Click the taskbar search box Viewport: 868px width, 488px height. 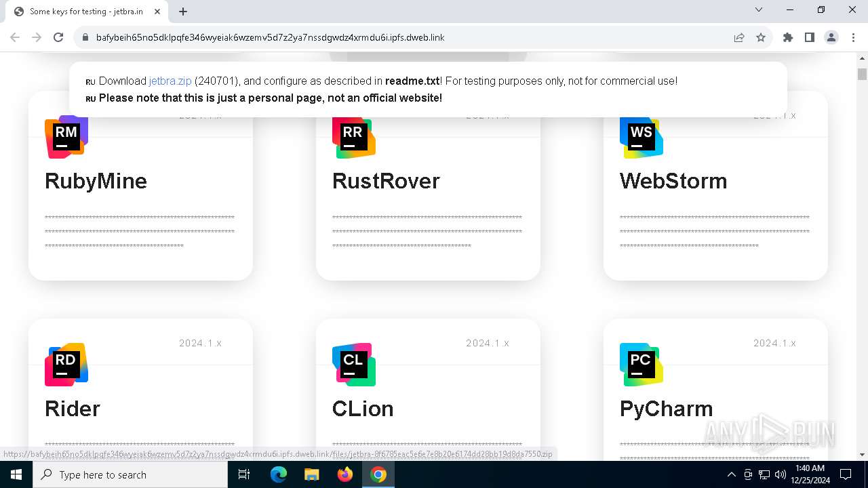click(x=130, y=474)
